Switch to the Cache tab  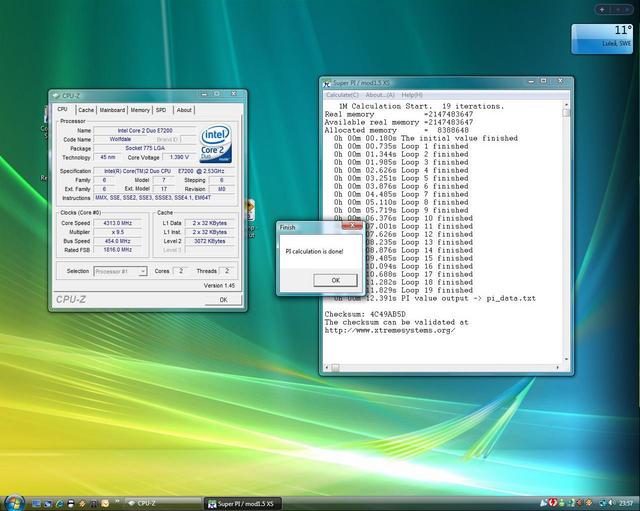point(86,110)
